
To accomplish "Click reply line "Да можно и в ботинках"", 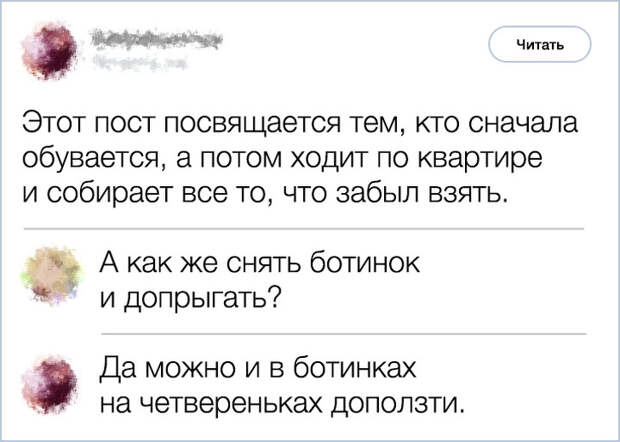I will point(257,371).
